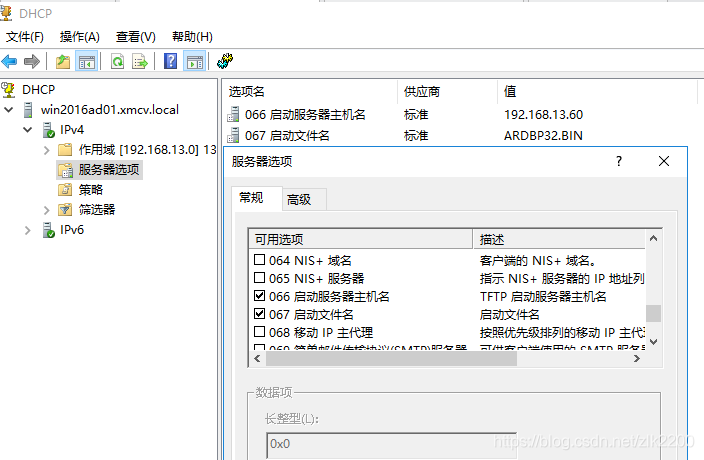Click the icon of option 066 in list
The image size is (704, 460).
pyautogui.click(x=233, y=114)
